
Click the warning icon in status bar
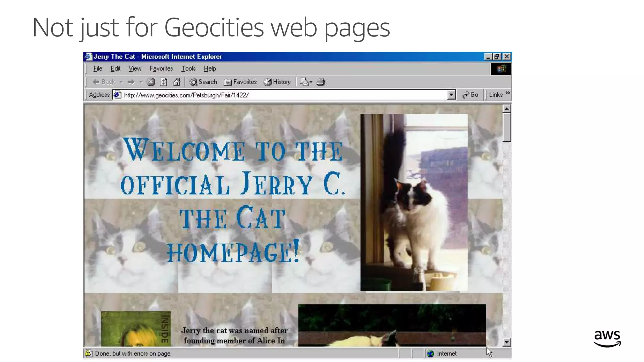click(x=89, y=354)
